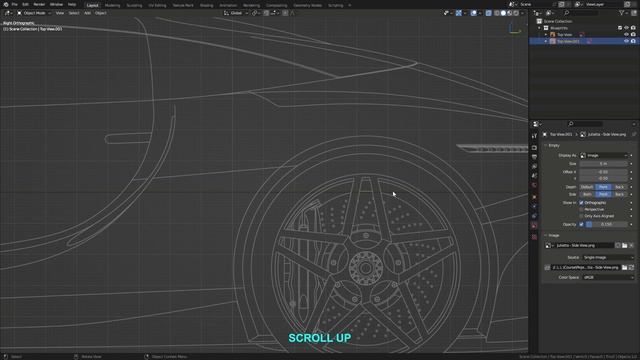The width and height of the screenshot is (640, 360).
Task: Open the Source Single Image dropdown
Action: click(x=608, y=258)
